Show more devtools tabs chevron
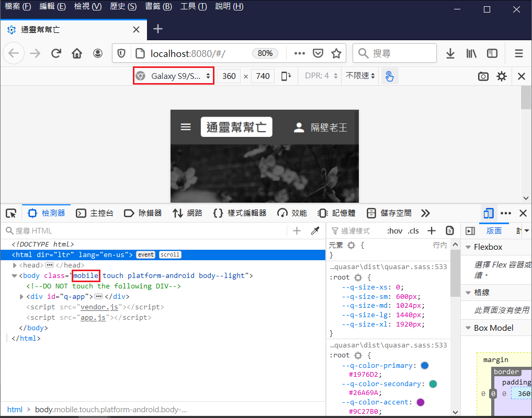The height and width of the screenshot is (418, 532). click(x=425, y=213)
